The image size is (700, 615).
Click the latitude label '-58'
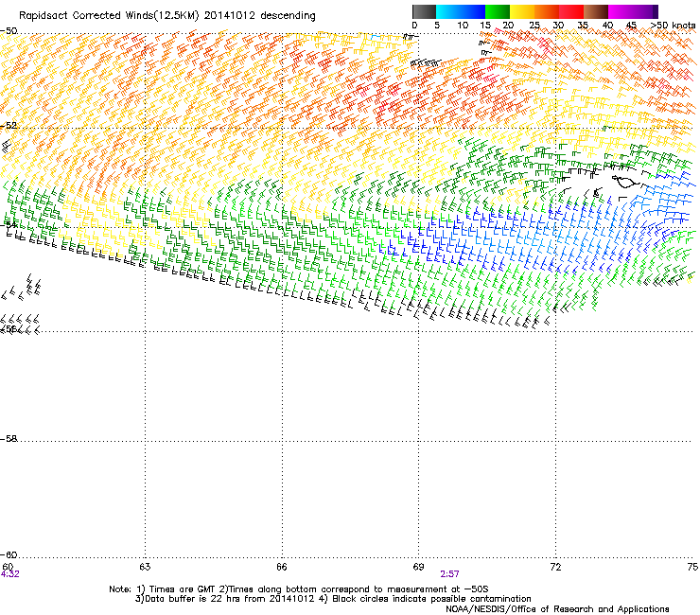[x=9, y=439]
